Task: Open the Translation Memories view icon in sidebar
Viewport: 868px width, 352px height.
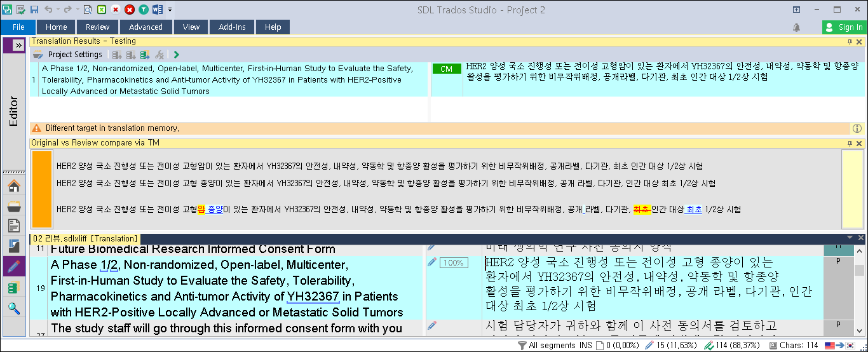Action: click(x=14, y=288)
